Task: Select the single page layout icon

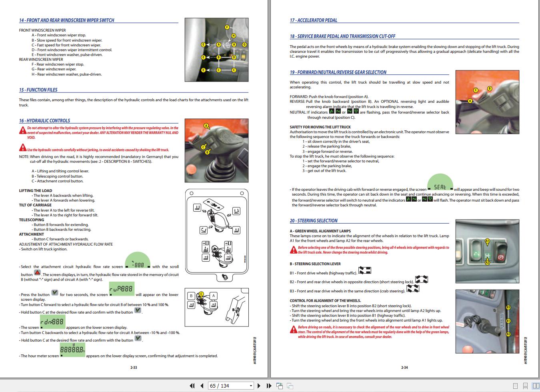Action: [x=515, y=386]
